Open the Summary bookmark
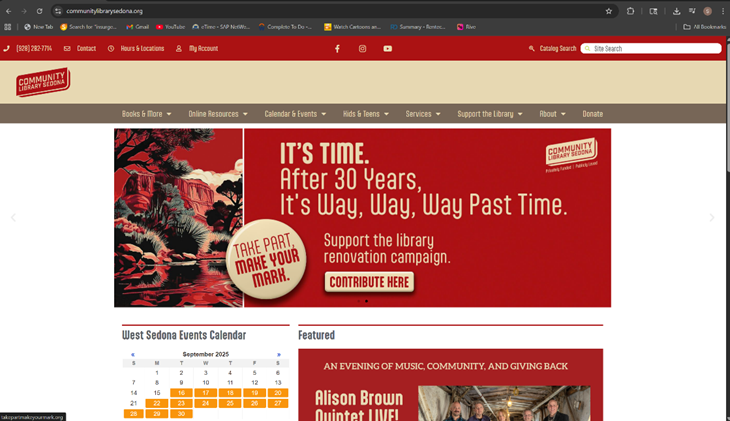 tap(418, 27)
